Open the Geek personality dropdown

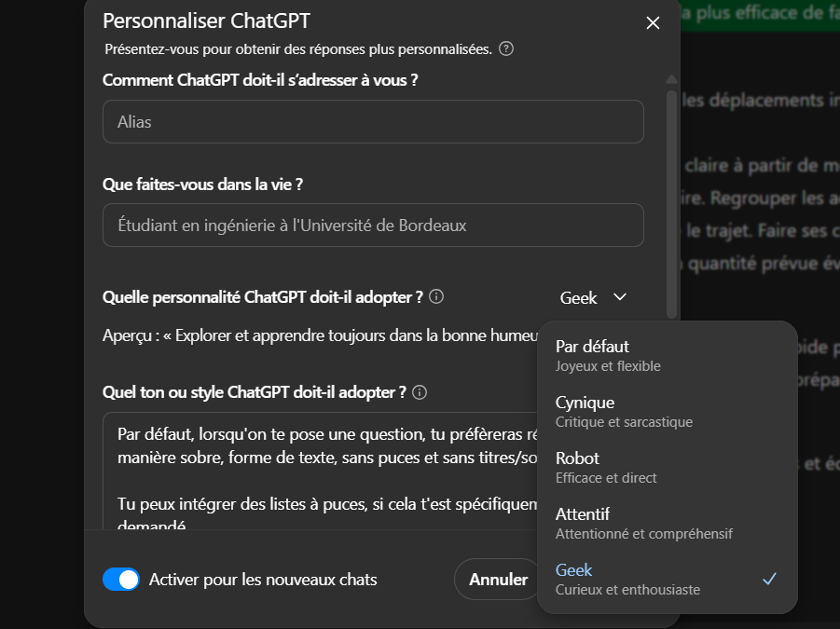(x=593, y=297)
